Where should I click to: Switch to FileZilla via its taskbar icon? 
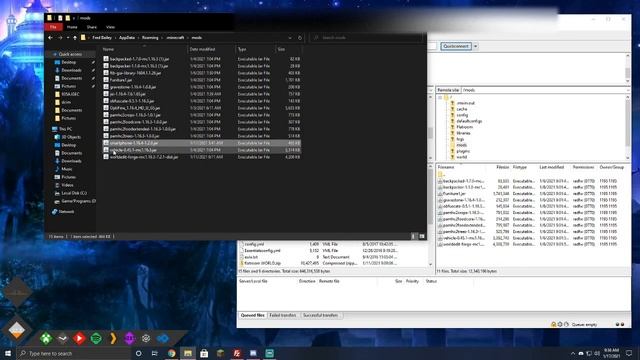pos(237,353)
